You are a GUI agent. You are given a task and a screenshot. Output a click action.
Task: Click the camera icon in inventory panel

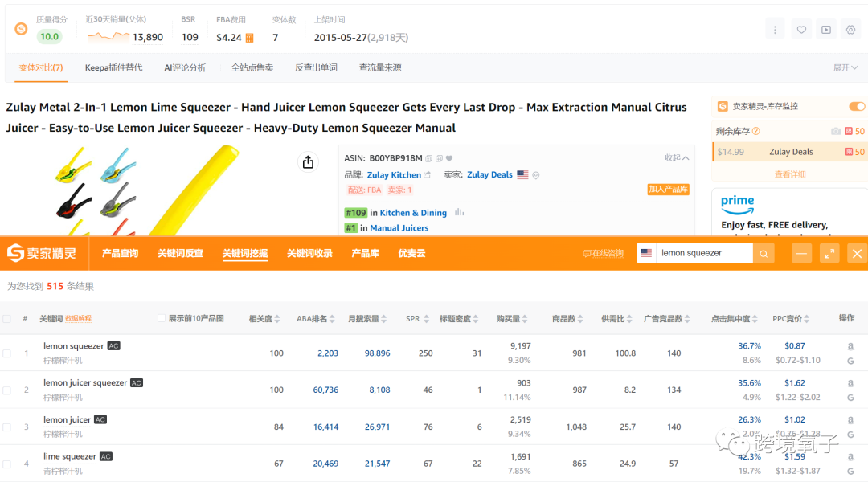[x=836, y=131]
